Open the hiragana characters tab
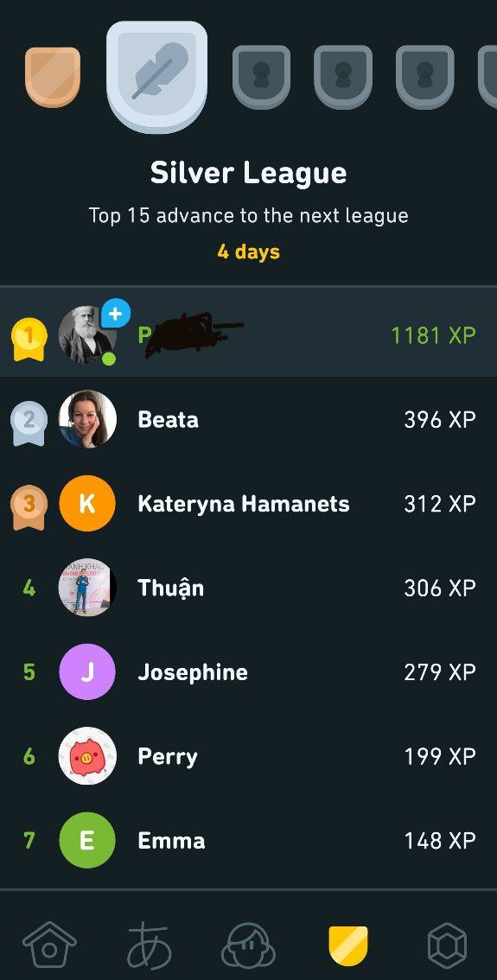This screenshot has width=497, height=980. [150, 945]
